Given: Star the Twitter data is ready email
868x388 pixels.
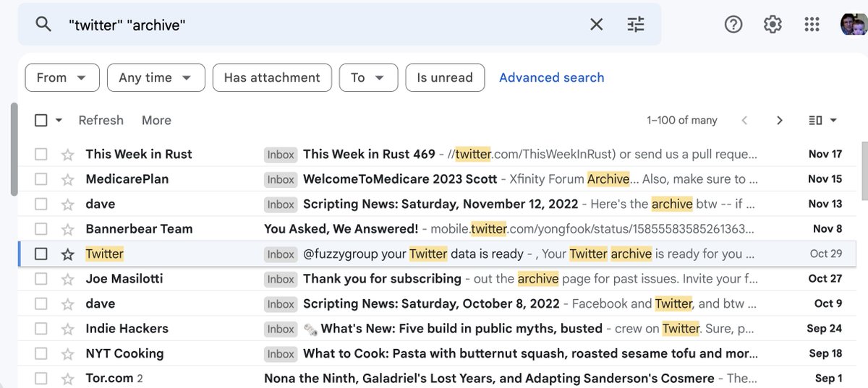Looking at the screenshot, I should click(x=68, y=254).
